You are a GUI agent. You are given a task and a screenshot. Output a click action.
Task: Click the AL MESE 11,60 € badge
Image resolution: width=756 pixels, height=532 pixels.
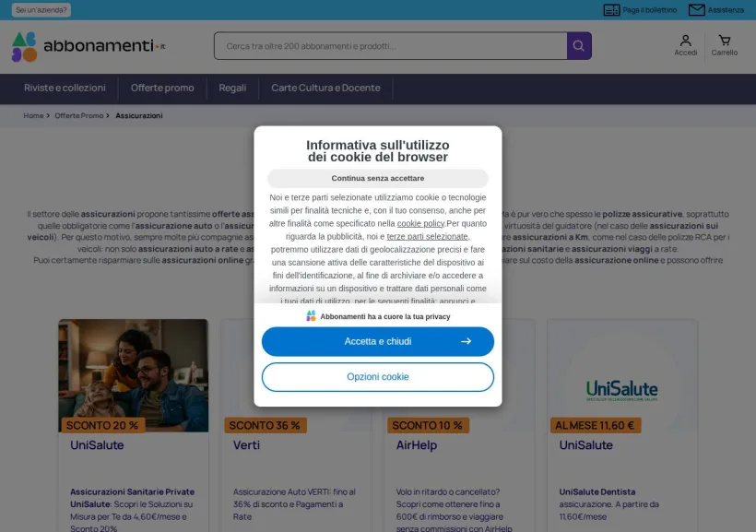[x=595, y=425]
